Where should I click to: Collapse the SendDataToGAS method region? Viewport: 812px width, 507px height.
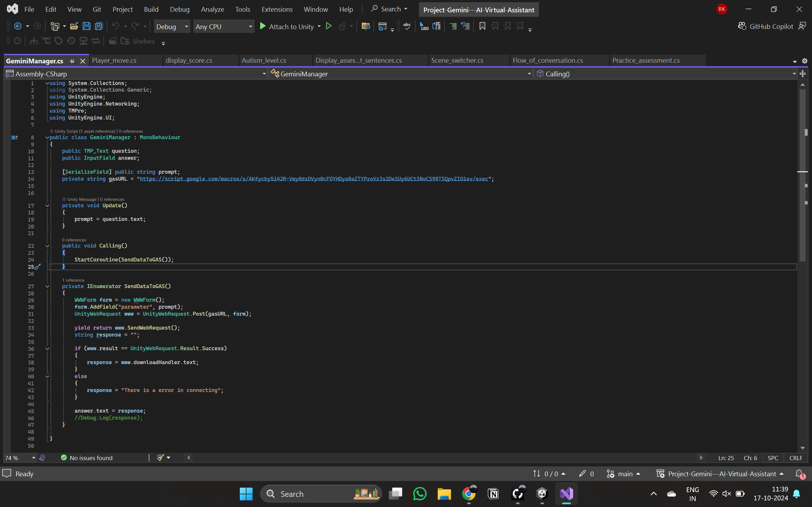(47, 286)
